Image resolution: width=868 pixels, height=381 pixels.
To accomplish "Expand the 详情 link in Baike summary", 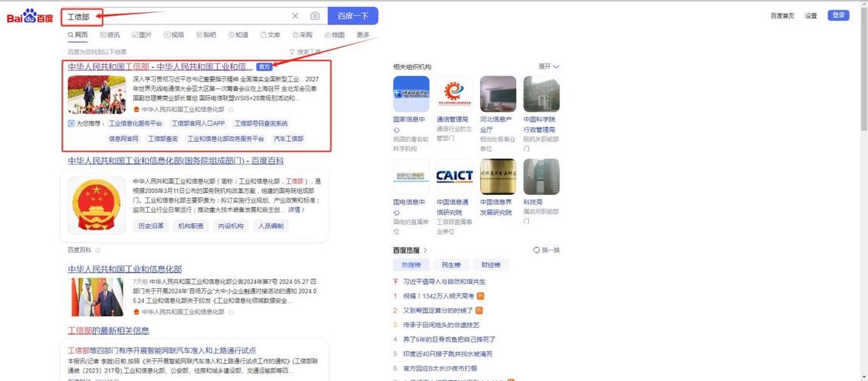I will point(296,210).
